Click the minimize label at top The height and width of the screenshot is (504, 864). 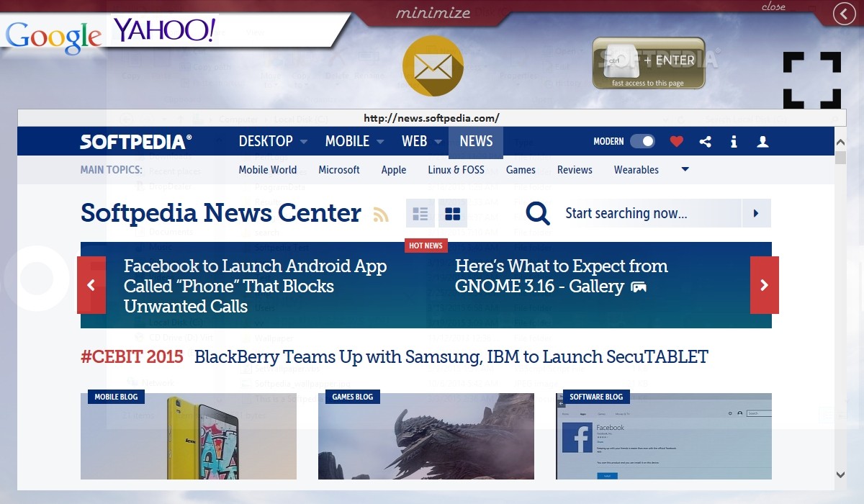pos(433,12)
